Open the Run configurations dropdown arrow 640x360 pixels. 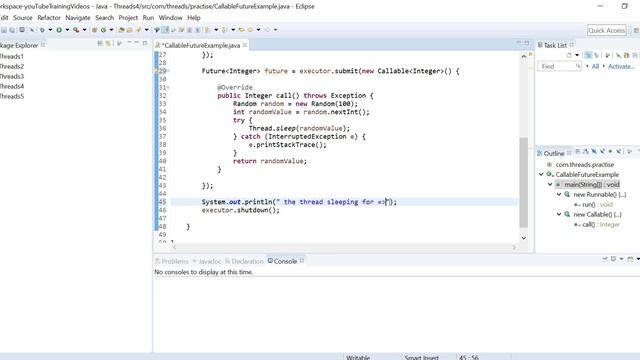(x=67, y=30)
